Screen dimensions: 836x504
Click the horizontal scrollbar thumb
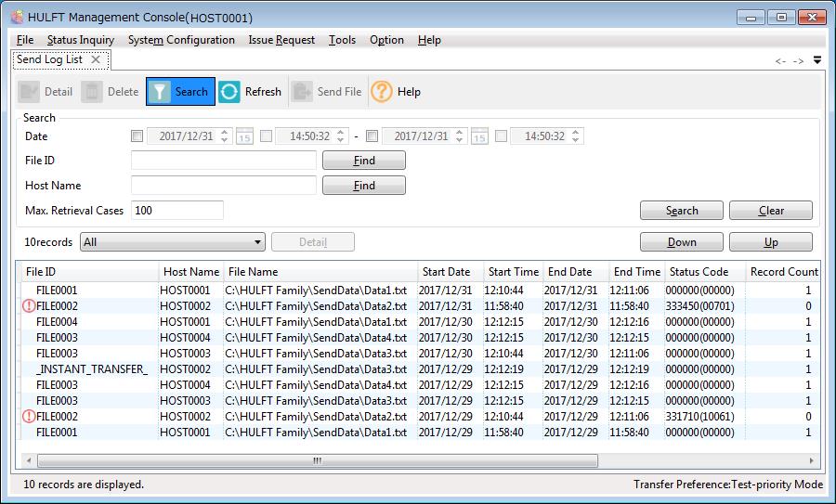(x=318, y=460)
